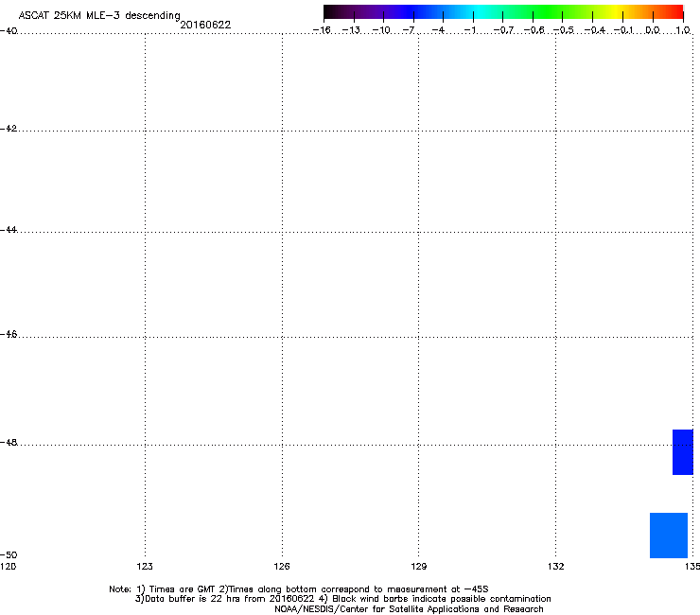This screenshot has height=615, width=700.
Task: Click the color bar label -7
Action: [x=409, y=30]
